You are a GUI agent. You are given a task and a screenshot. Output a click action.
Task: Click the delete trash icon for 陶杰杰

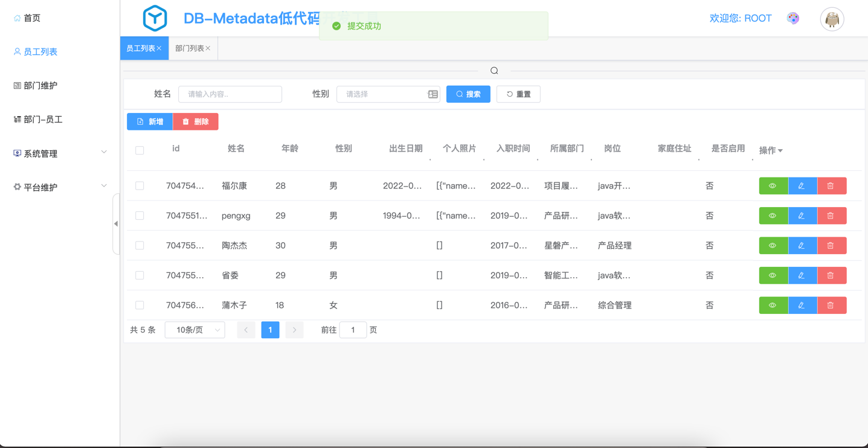831,246
